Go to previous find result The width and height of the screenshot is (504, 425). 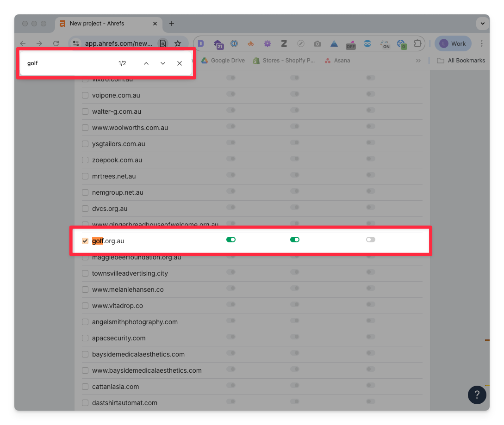click(146, 63)
